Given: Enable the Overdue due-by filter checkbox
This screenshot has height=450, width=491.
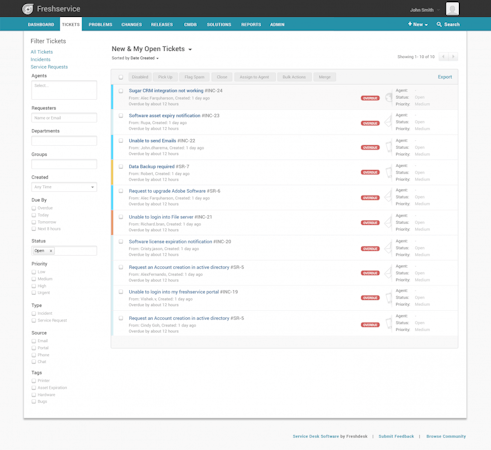Looking at the screenshot, I should pyautogui.click(x=34, y=208).
